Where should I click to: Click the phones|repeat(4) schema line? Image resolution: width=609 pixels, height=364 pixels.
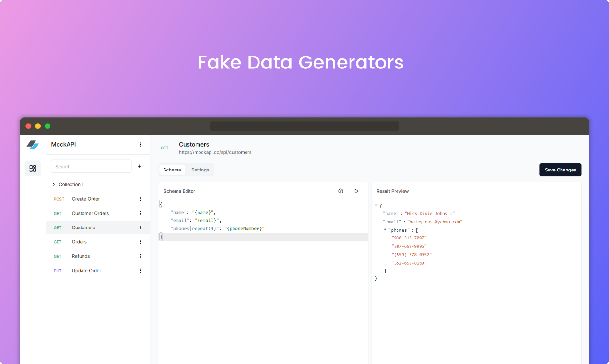[218, 228]
